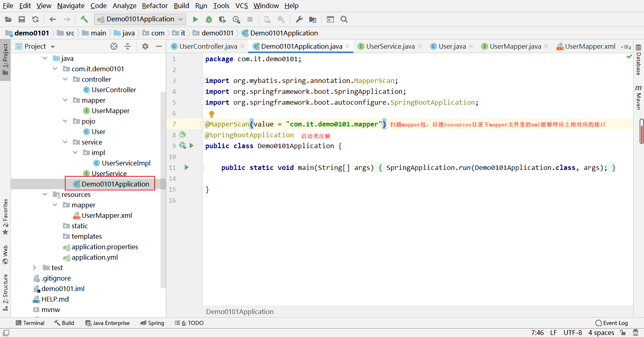The image size is (644, 337).
Task: Open Project panel gear options
Action: 145,46
